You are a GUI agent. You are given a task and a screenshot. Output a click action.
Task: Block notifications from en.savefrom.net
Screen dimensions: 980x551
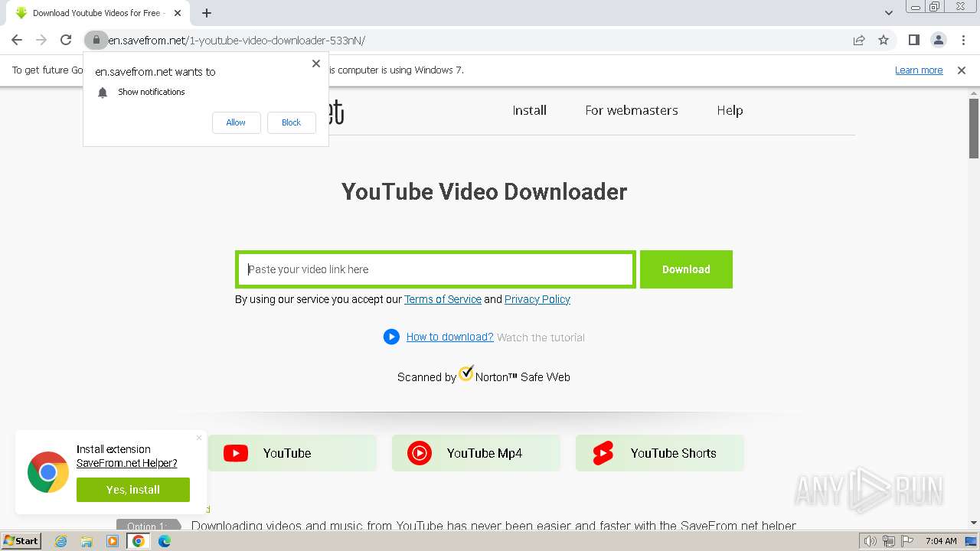click(x=291, y=122)
